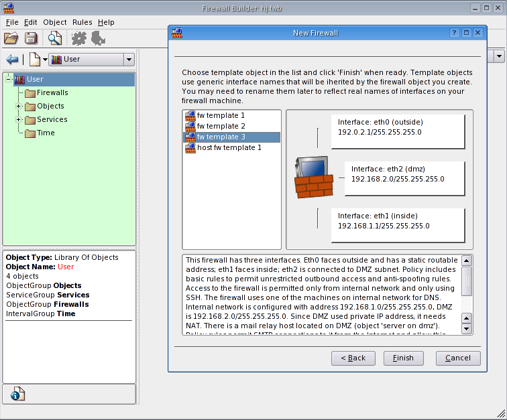The height and width of the screenshot is (420, 507).
Task: Expand the Services folder
Action: tap(18, 119)
